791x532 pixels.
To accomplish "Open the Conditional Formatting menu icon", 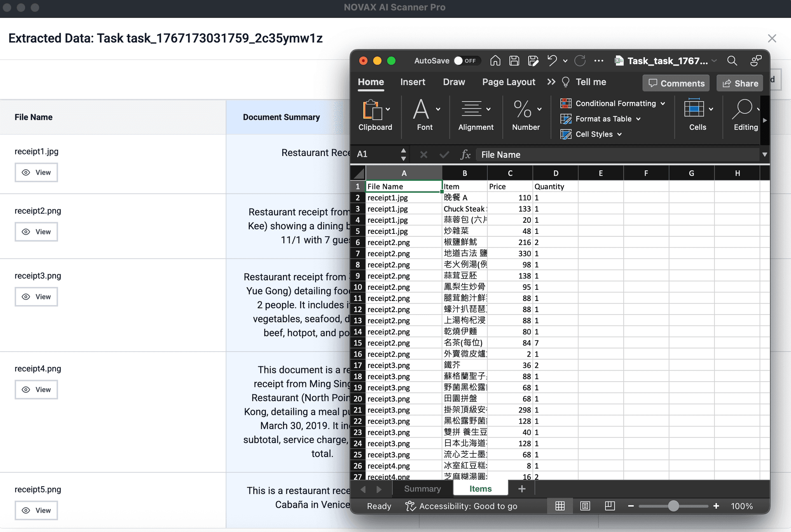I will tap(567, 103).
